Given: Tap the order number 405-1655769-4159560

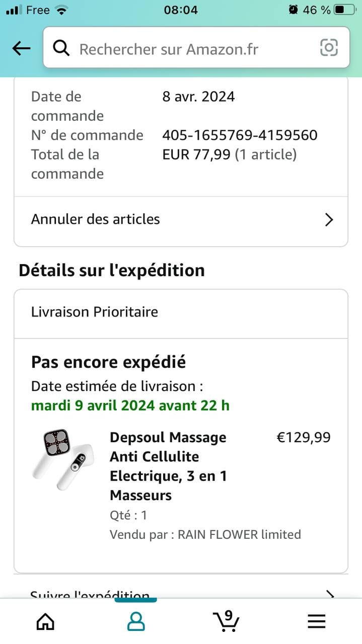Looking at the screenshot, I should coord(240,135).
